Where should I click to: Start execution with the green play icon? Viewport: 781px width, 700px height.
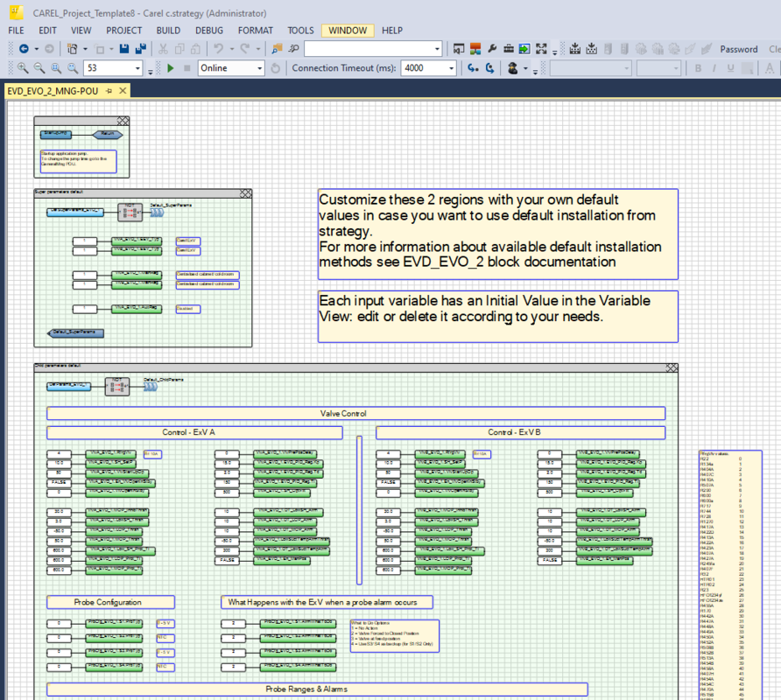pyautogui.click(x=171, y=68)
